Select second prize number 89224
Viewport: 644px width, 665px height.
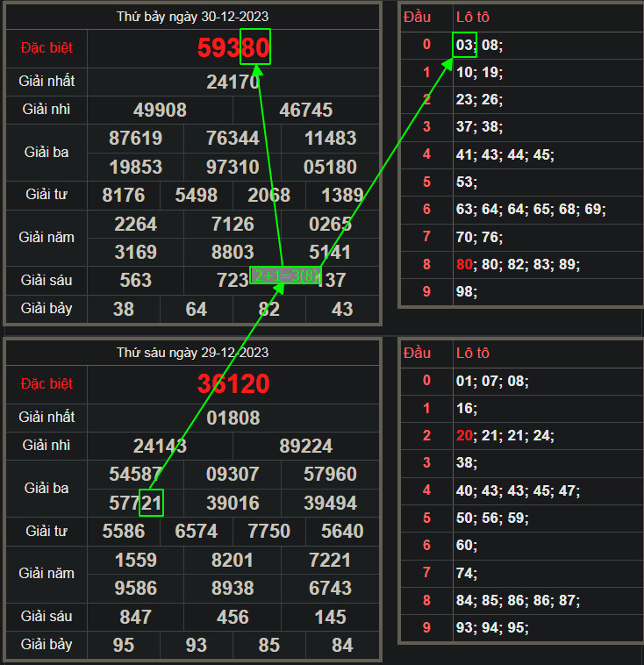[x=305, y=447]
